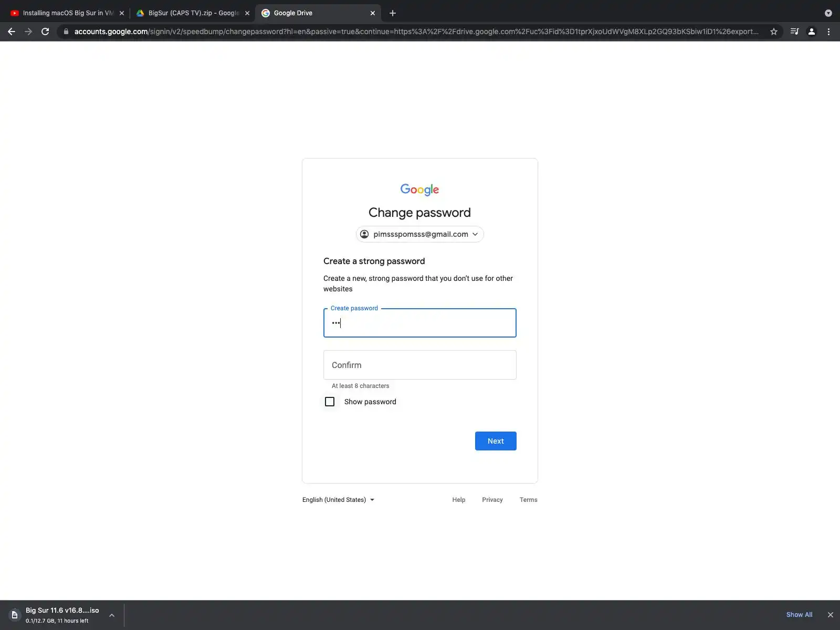Bookmark this page with the star
This screenshot has height=630, width=840.
coord(773,31)
